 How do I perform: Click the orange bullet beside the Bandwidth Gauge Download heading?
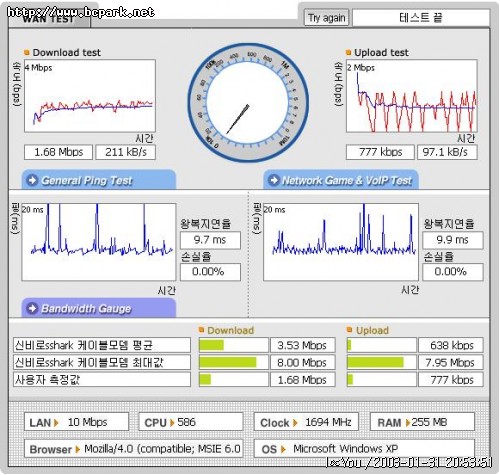[201, 330]
